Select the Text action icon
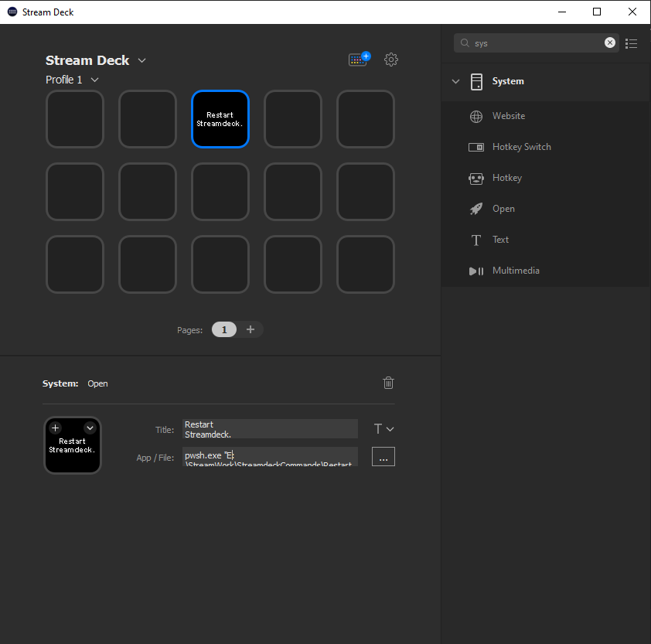651x644 pixels. pyautogui.click(x=475, y=240)
